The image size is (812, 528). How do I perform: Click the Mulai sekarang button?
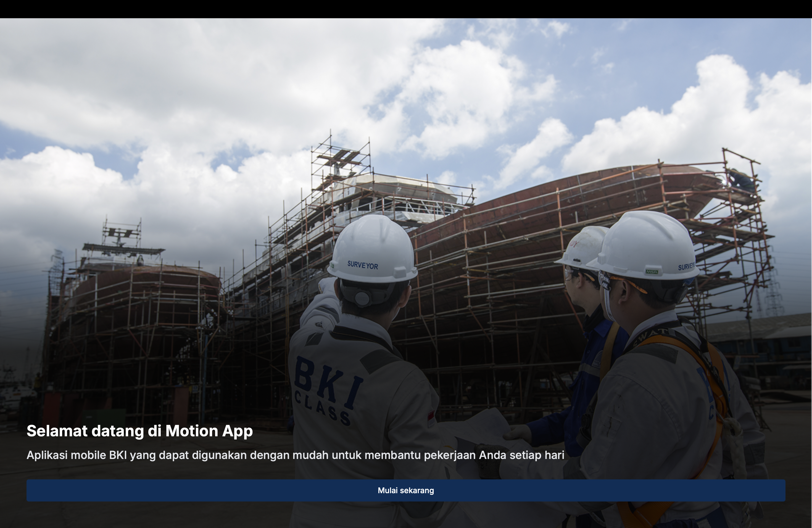[x=406, y=490]
